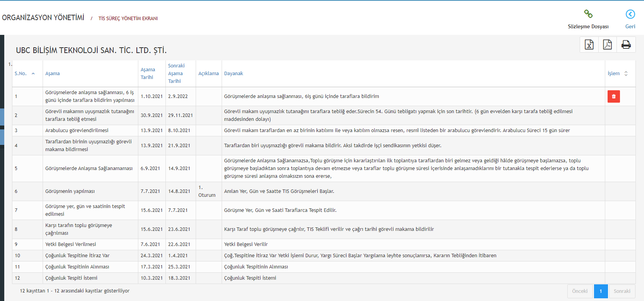Image resolution: width=644 pixels, height=301 pixels.
Task: Click ORGANİZASYON YÖNETİMİ breadcrumb title
Action: coord(43,18)
